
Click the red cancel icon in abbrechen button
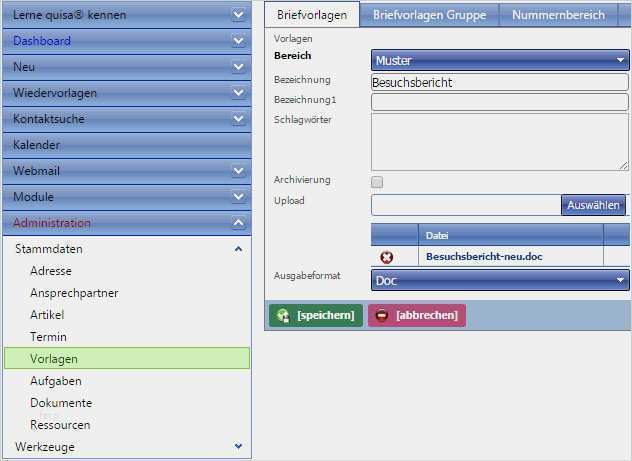[382, 315]
